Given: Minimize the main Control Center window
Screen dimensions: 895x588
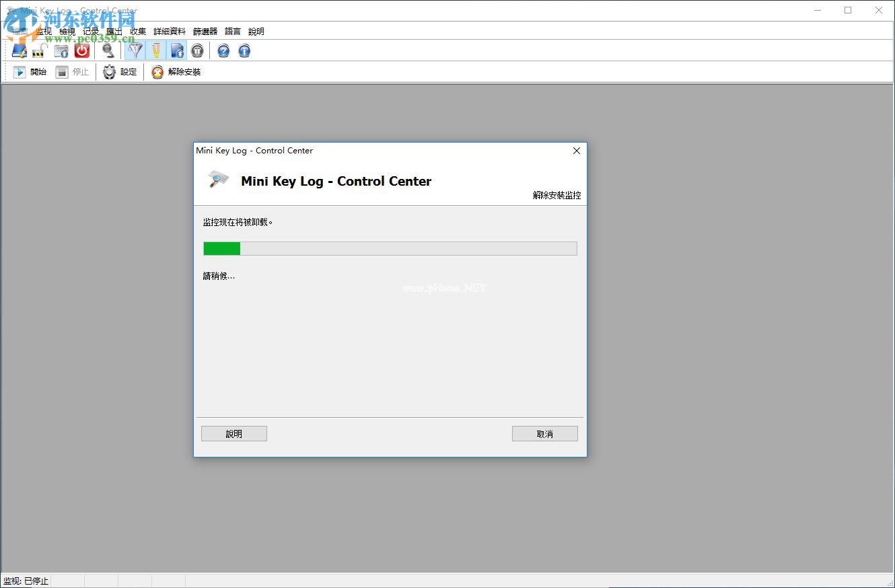Looking at the screenshot, I should [x=818, y=10].
